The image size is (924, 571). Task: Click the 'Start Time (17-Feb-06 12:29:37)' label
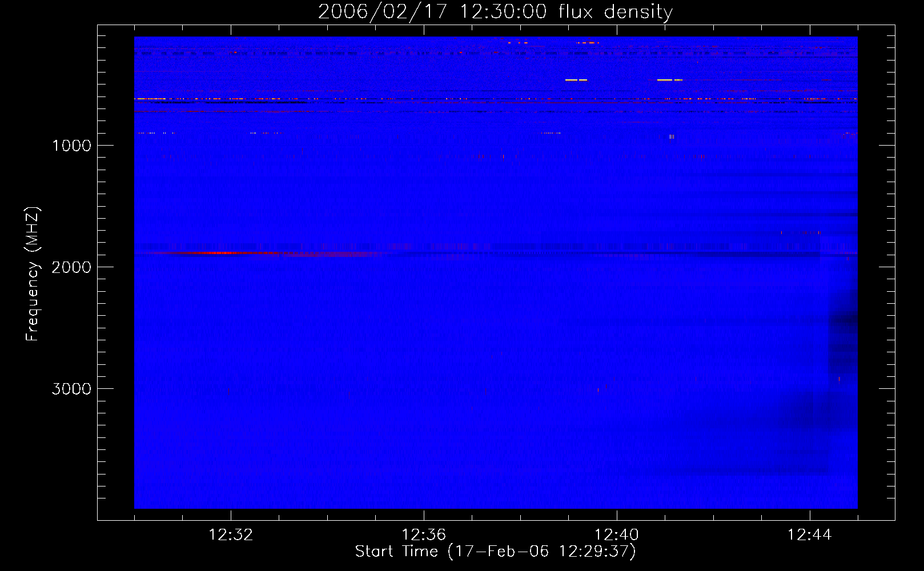click(x=495, y=552)
